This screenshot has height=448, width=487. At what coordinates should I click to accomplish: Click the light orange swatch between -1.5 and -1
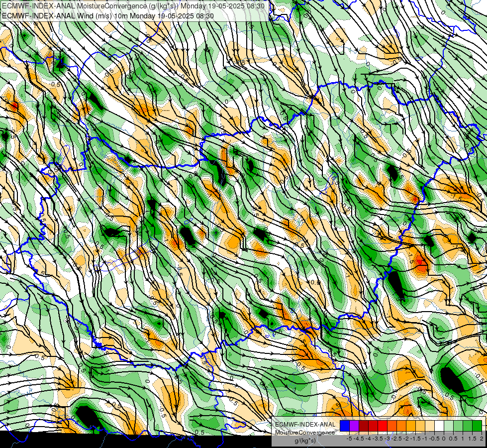coord(420,426)
